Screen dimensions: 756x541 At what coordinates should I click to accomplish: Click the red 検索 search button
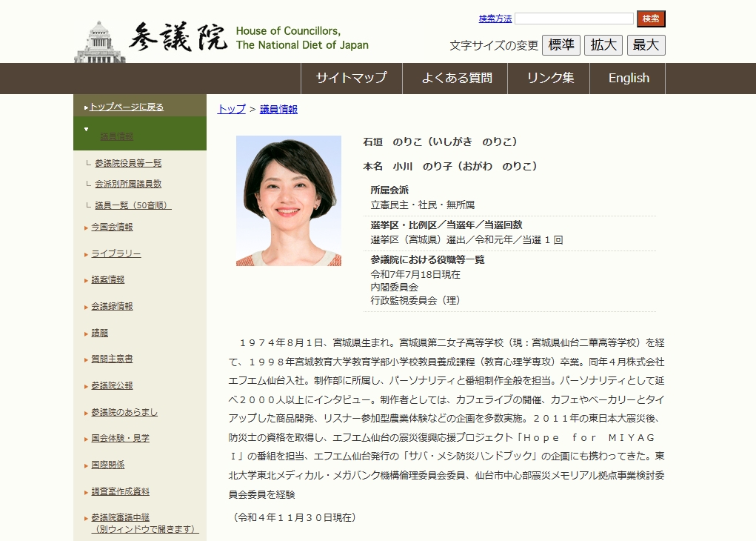click(x=651, y=19)
